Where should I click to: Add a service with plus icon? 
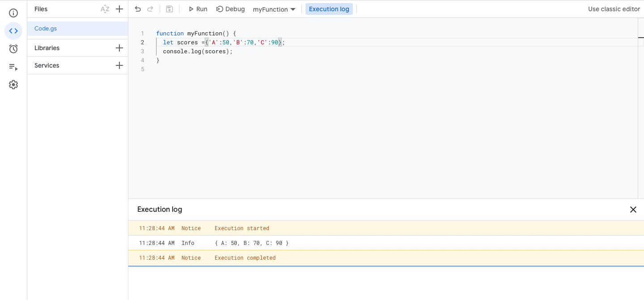[x=119, y=65]
